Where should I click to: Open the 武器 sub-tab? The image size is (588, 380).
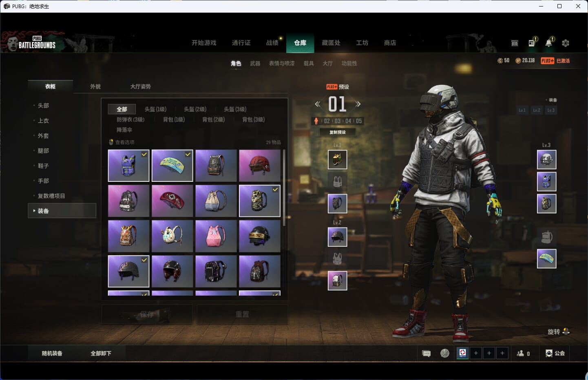(x=255, y=63)
